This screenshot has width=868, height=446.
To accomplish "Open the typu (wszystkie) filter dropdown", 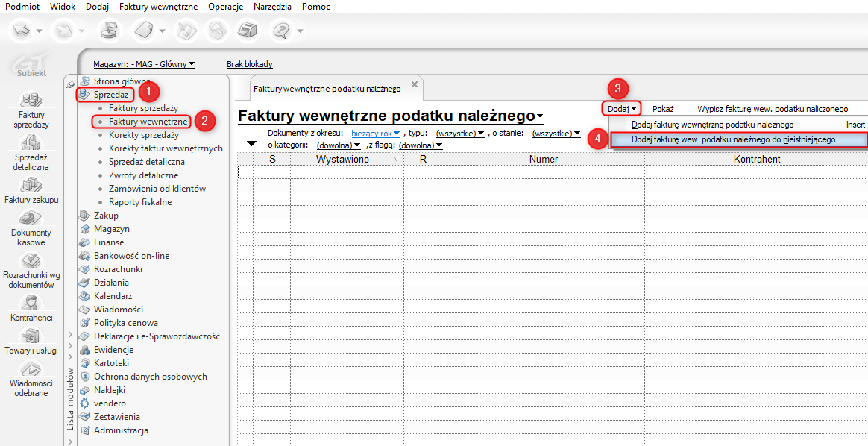I will click(460, 134).
